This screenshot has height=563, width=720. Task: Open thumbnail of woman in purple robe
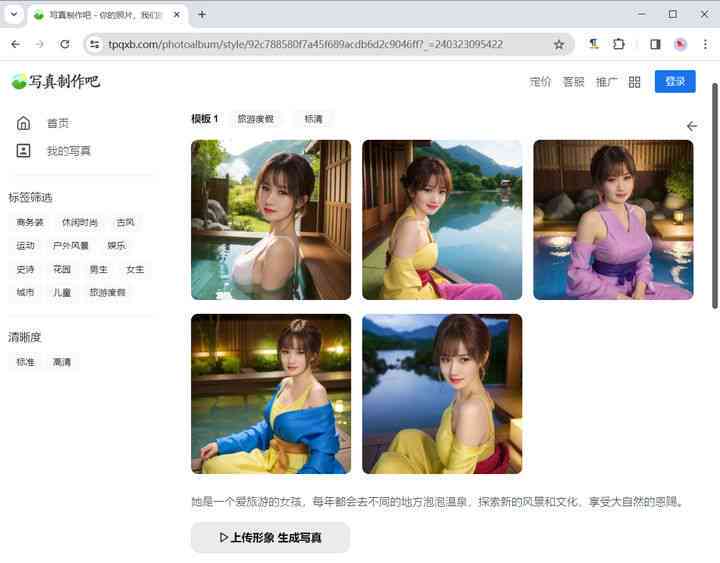(x=613, y=220)
